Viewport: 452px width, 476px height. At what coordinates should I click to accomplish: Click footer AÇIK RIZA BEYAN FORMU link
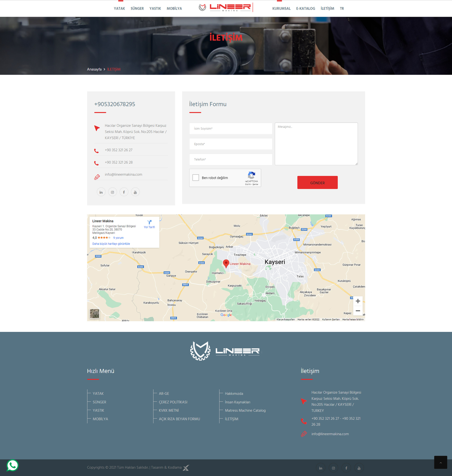[x=179, y=419]
